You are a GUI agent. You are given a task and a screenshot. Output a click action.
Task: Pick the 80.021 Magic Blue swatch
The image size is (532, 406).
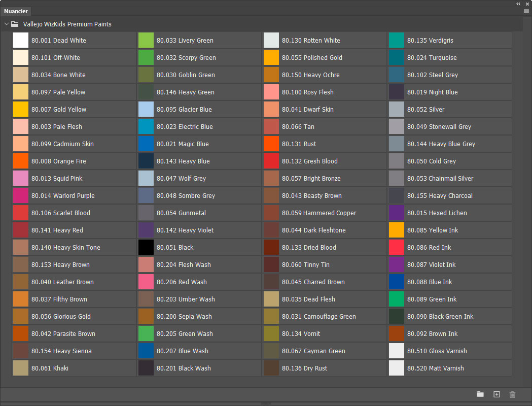146,144
